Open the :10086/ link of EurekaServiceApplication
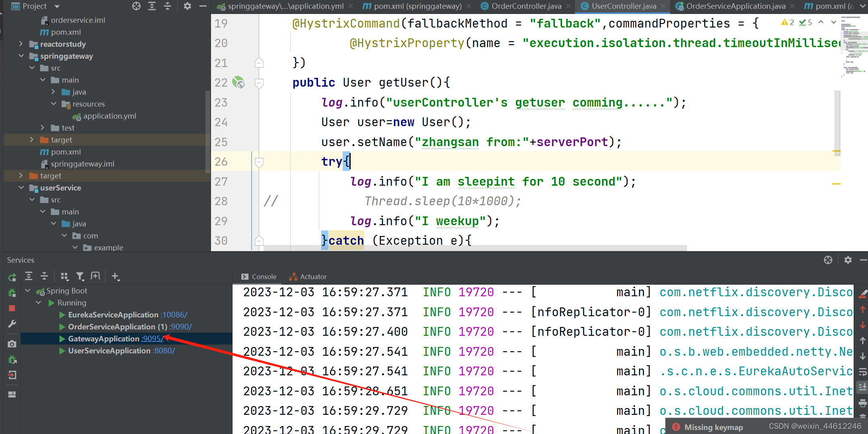 174,315
